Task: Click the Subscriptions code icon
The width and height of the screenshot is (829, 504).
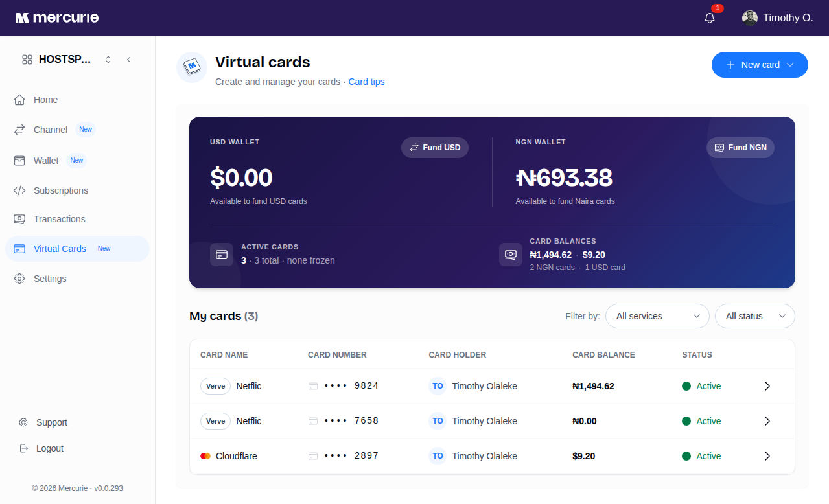Action: 19,190
